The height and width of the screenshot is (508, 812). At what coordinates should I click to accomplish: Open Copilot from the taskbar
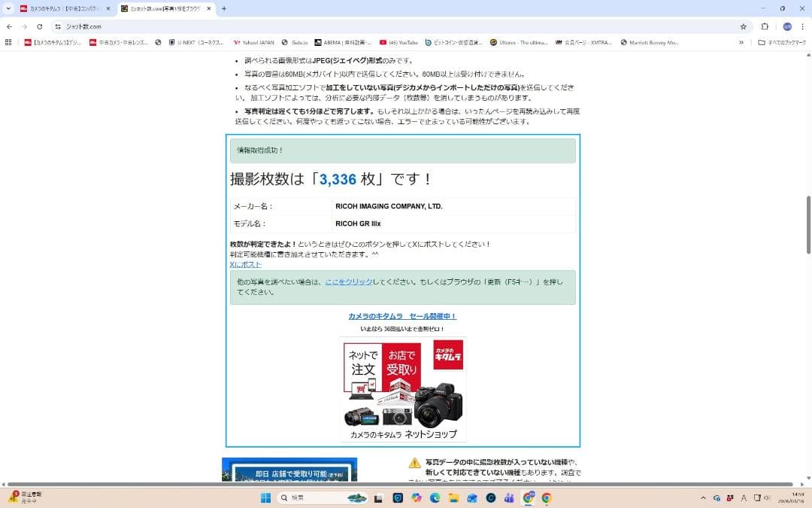coord(417,498)
